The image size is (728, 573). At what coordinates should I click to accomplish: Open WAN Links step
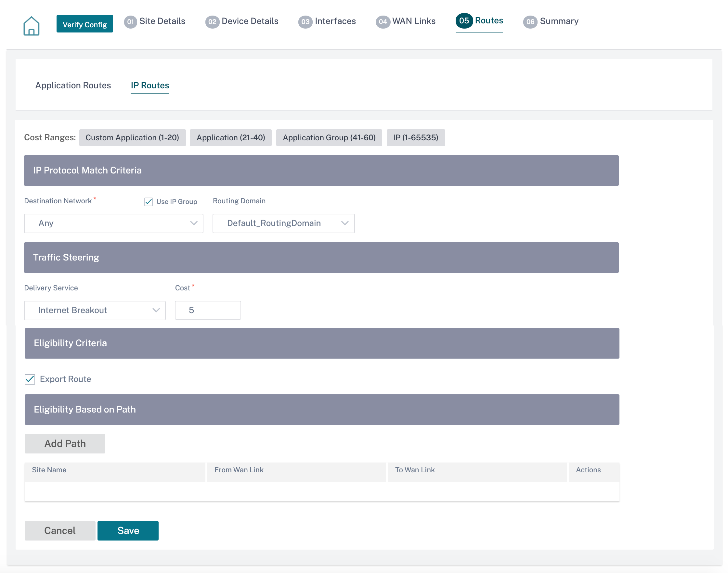[x=414, y=21]
